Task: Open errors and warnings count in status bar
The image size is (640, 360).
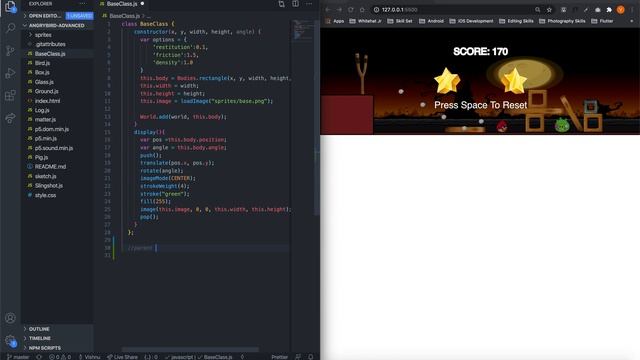Action: click(x=60, y=357)
